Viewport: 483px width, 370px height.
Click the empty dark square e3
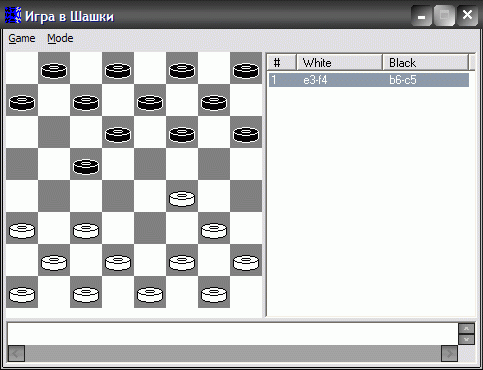click(x=150, y=228)
